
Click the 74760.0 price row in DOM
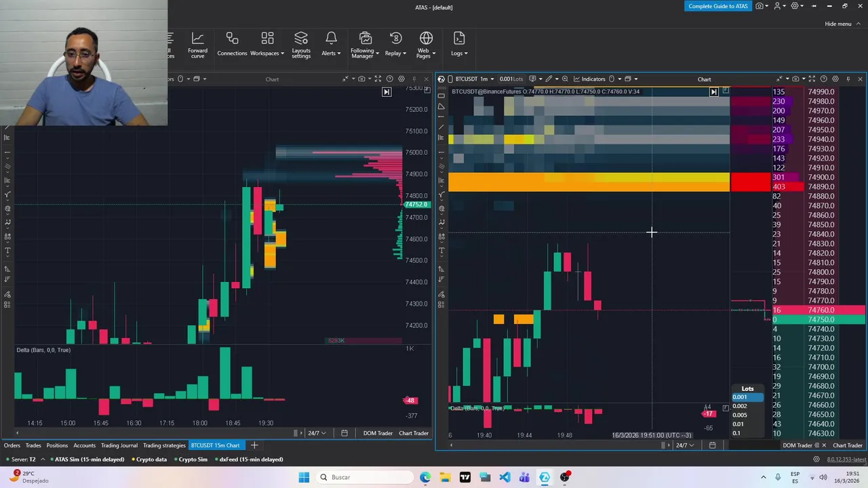click(x=821, y=310)
